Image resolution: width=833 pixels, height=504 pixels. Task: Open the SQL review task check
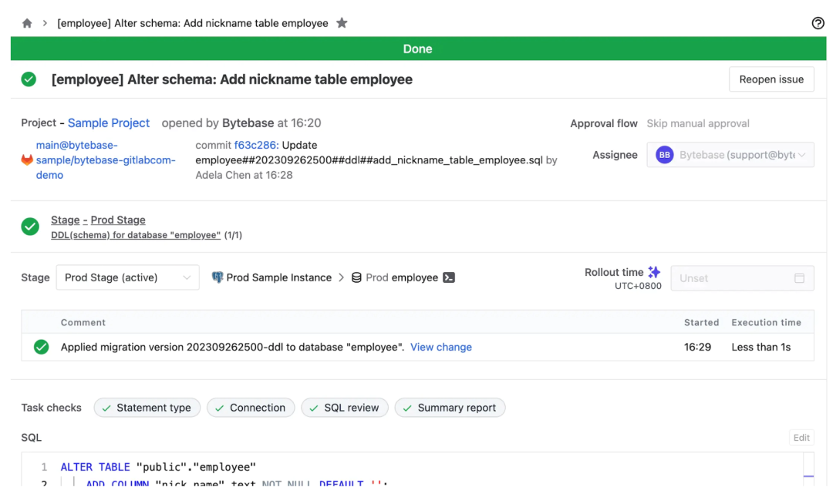pos(345,408)
